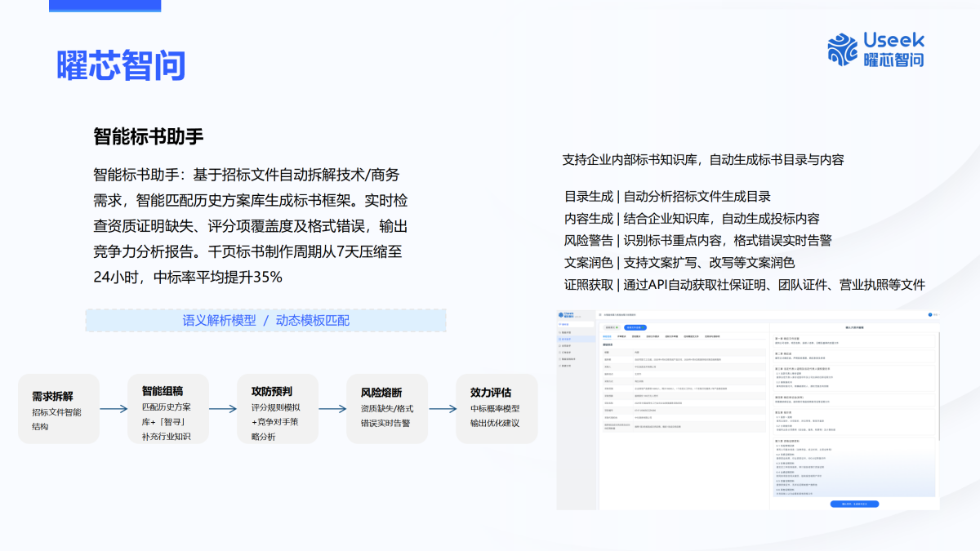Click the icon beside the bottom sidebar entry

560,366
